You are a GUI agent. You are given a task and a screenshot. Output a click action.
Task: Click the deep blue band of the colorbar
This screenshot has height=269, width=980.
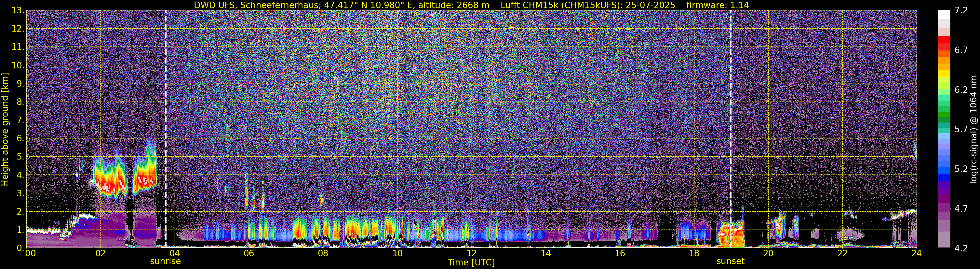pyautogui.click(x=944, y=177)
